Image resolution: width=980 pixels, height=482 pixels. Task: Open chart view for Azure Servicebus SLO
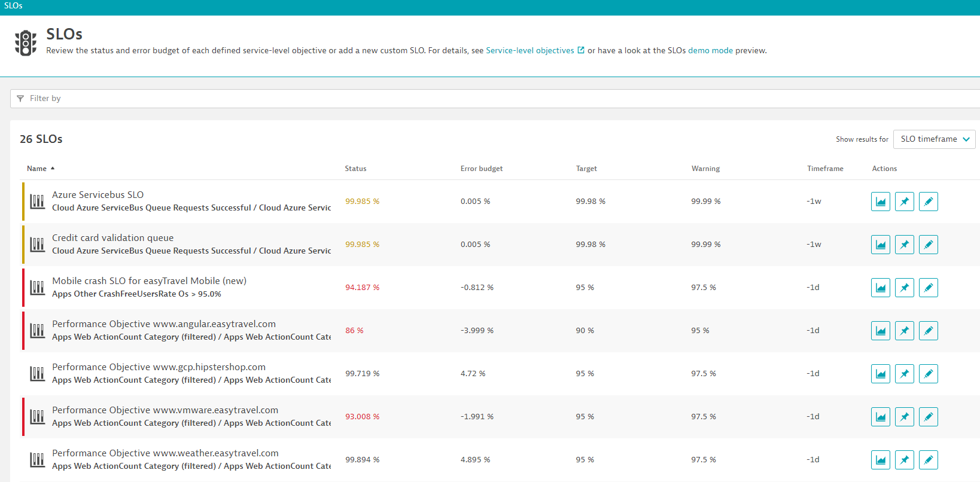point(881,202)
